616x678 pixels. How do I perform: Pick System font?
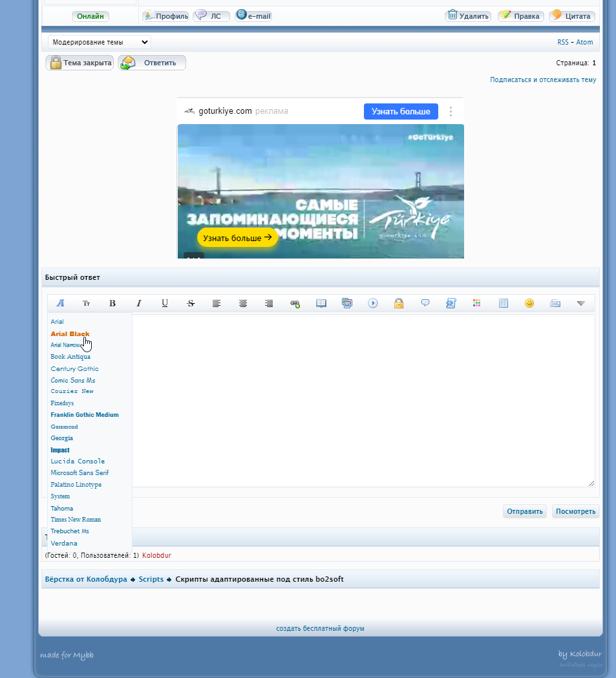[x=60, y=496]
